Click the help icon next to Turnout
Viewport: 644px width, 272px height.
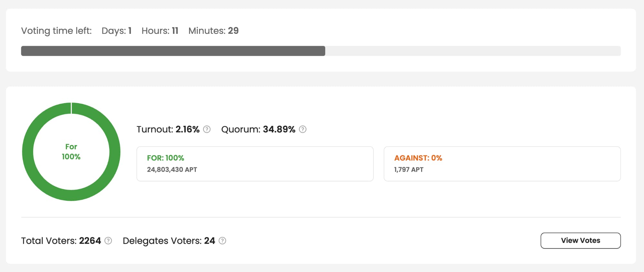(x=207, y=129)
